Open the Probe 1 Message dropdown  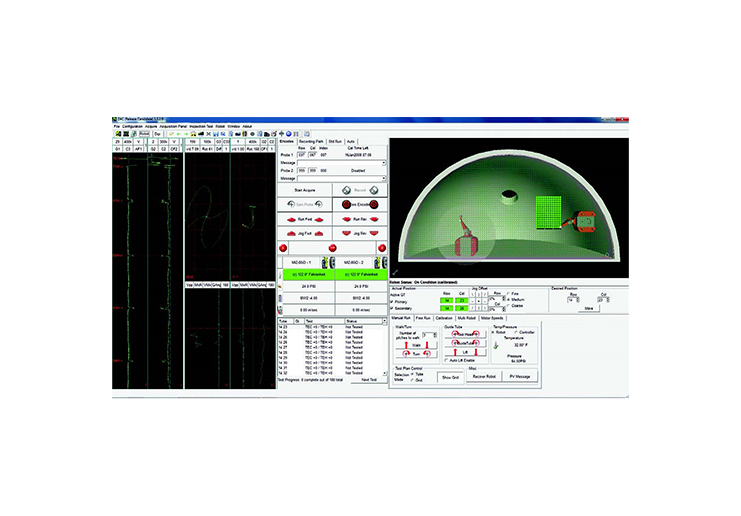[x=383, y=163]
